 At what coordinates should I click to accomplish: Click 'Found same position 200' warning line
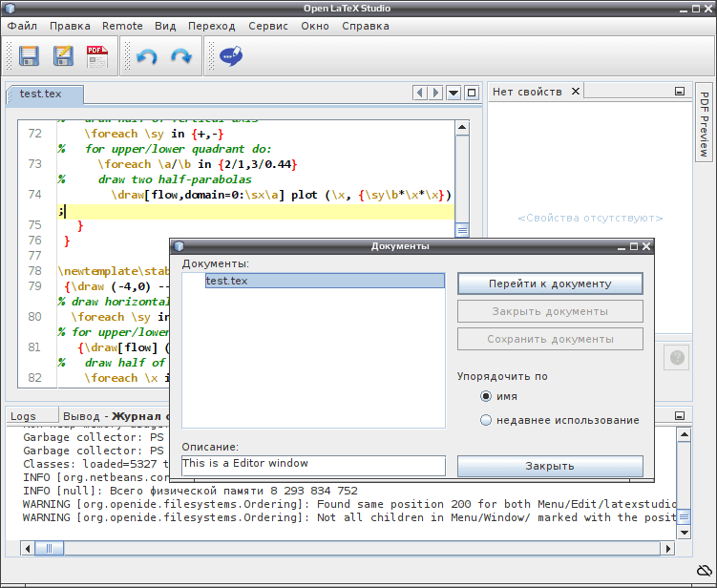(x=349, y=504)
